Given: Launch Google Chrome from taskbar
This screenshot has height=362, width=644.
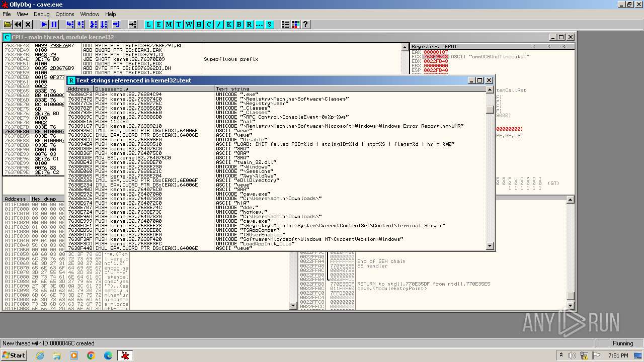Looking at the screenshot, I should point(91,355).
